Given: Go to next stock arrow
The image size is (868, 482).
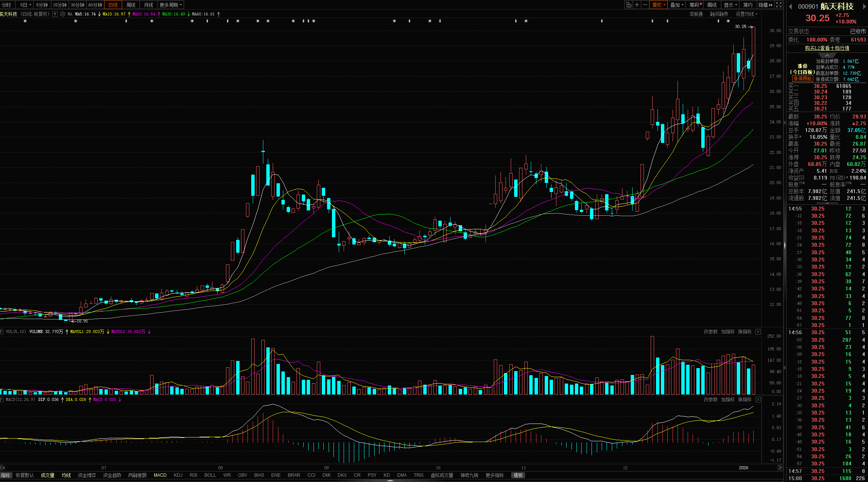Looking at the screenshot, I should click(x=864, y=6).
